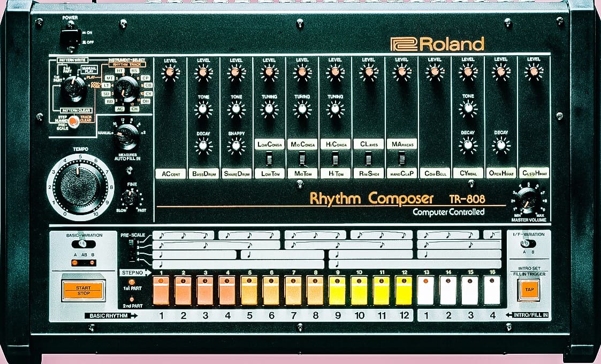Screen dimensions: 601x364
Task: Select orange step button number 6
Action: point(271,290)
